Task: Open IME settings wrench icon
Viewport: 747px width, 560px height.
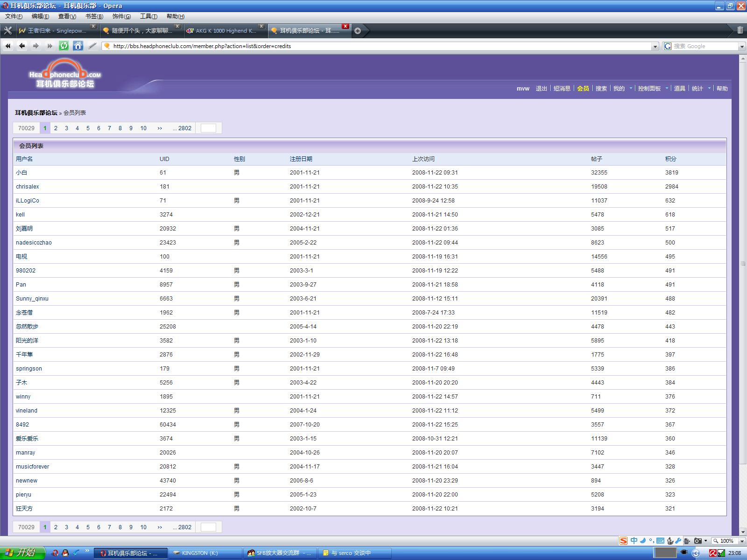Action: tap(678, 540)
